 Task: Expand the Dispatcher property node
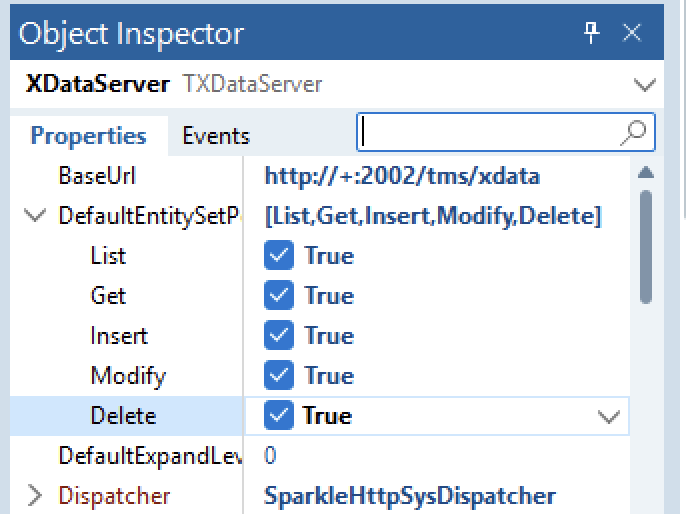tap(35, 496)
